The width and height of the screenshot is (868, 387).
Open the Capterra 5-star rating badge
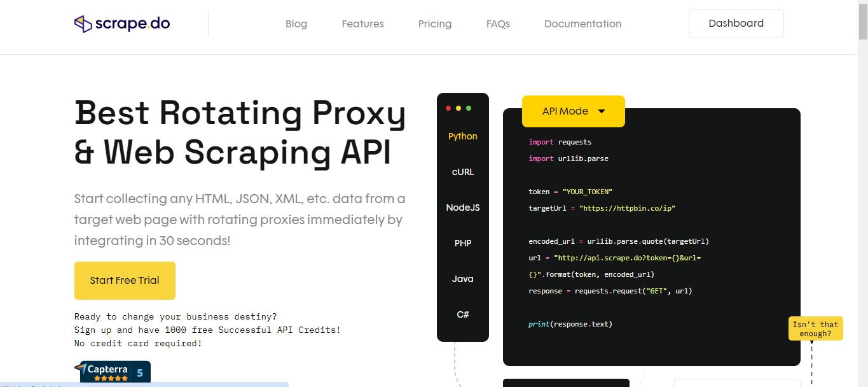click(114, 371)
